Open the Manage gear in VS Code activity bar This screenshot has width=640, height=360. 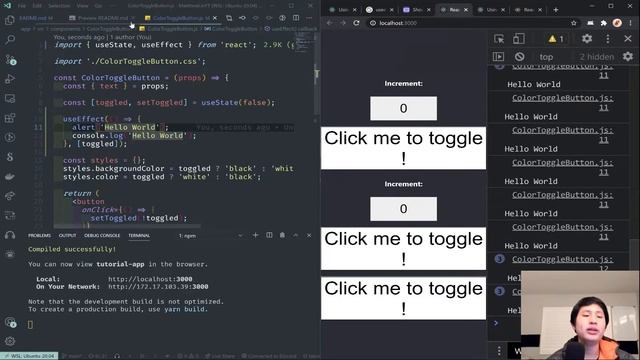[x=10, y=341]
